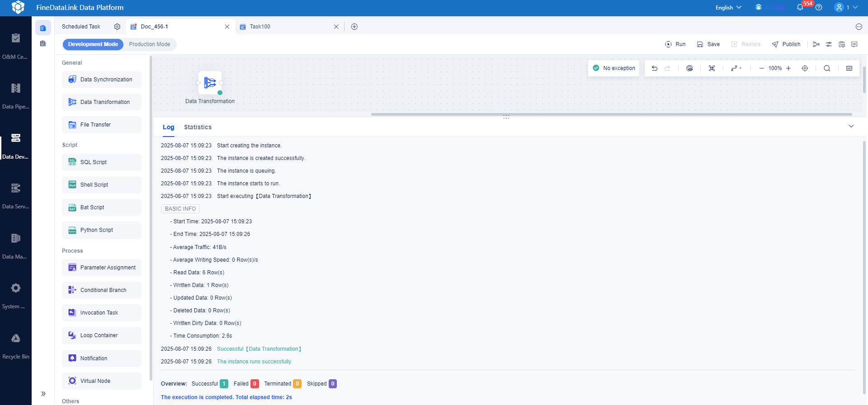Open the Data Service sidebar section
The height and width of the screenshot is (405, 868).
pyautogui.click(x=16, y=196)
